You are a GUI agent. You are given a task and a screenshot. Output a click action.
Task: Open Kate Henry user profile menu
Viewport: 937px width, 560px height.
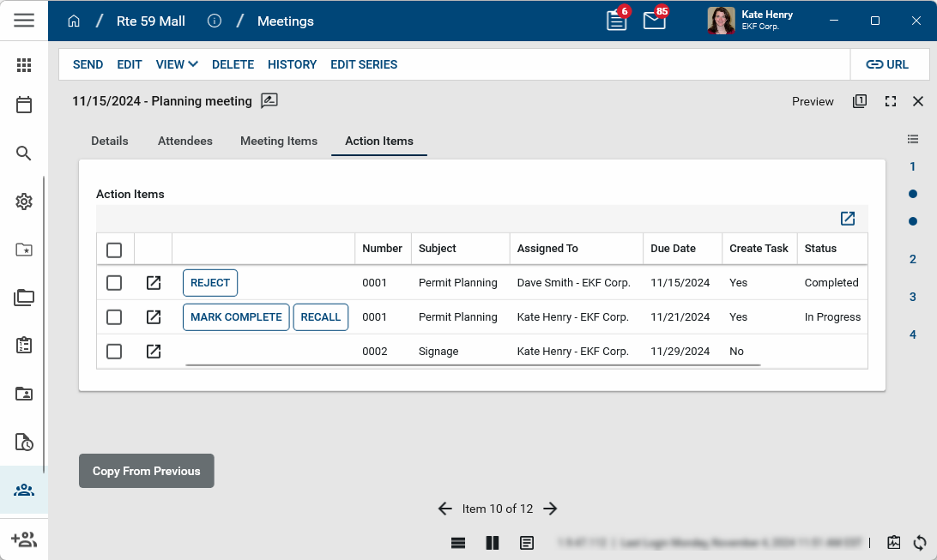click(751, 21)
